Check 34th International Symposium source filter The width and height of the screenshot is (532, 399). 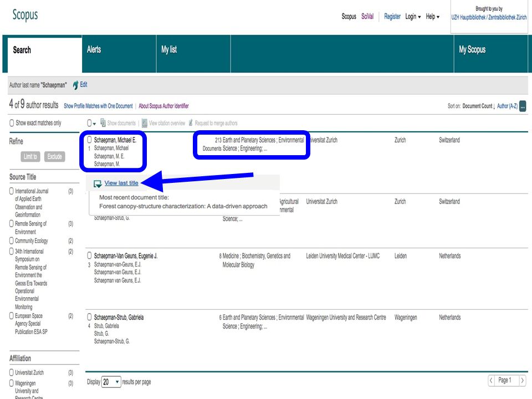coord(12,251)
